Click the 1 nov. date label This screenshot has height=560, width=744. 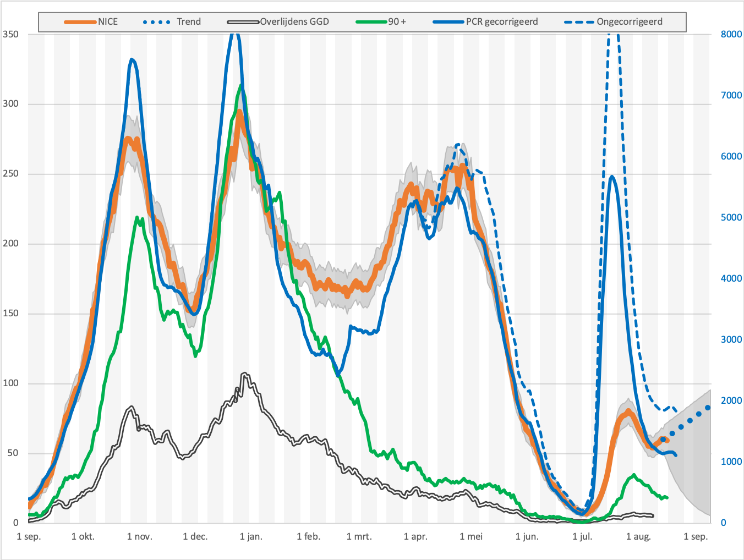(x=140, y=537)
